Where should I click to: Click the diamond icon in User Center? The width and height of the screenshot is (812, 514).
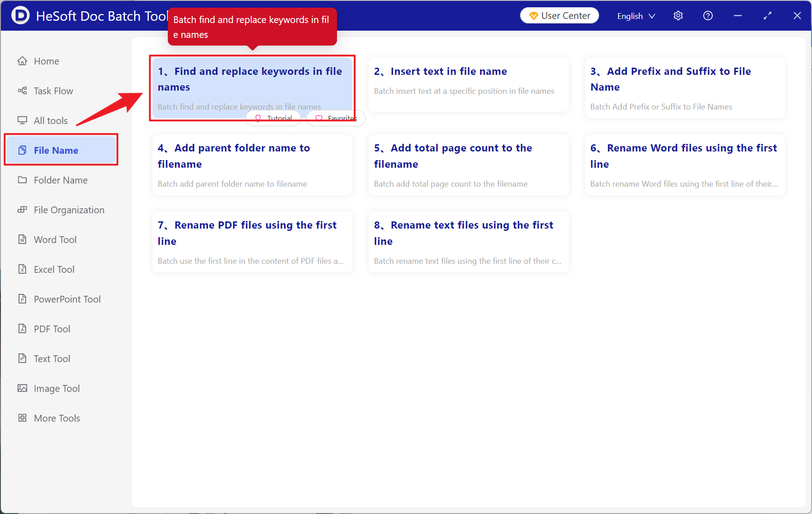click(533, 16)
